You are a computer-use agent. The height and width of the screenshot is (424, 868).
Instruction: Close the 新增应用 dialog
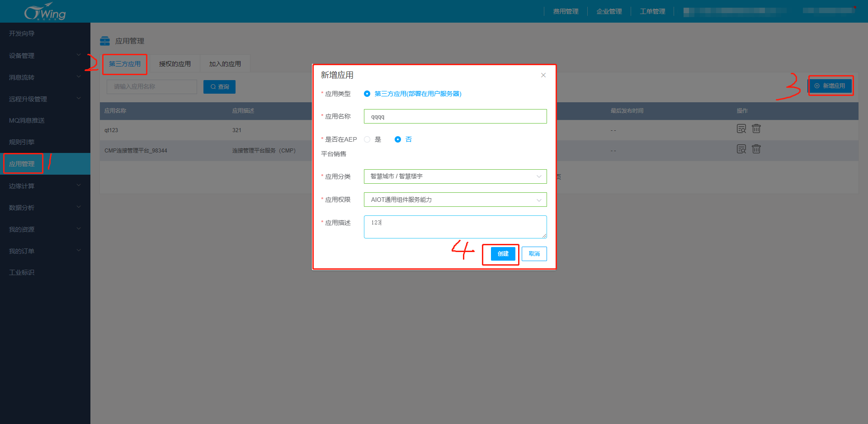(543, 75)
